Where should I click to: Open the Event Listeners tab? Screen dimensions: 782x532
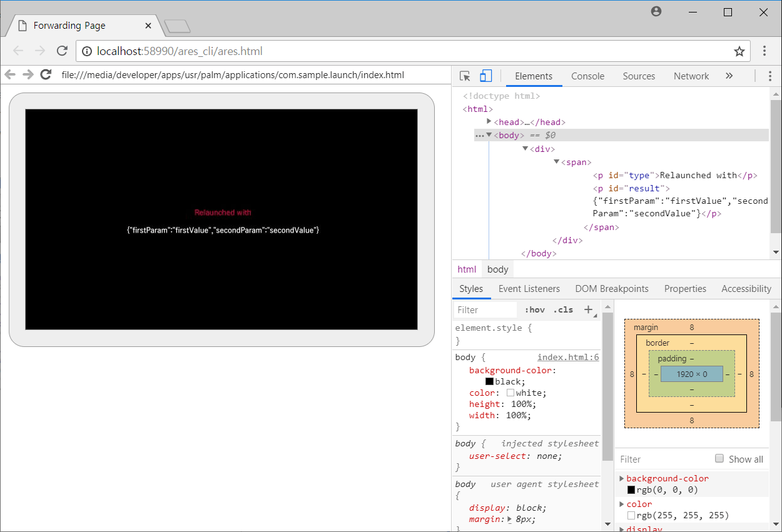pyautogui.click(x=529, y=288)
